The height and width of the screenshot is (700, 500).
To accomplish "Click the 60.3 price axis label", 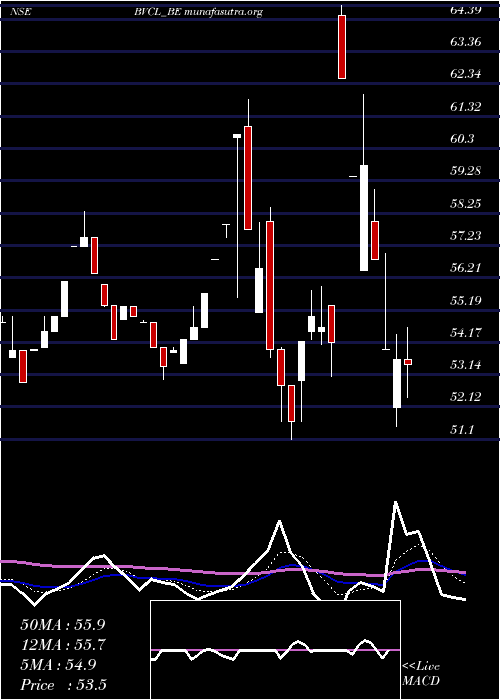I will point(462,139).
